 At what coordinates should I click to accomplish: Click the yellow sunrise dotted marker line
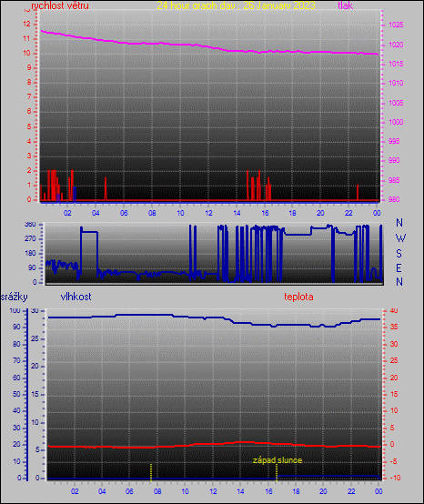(x=151, y=472)
